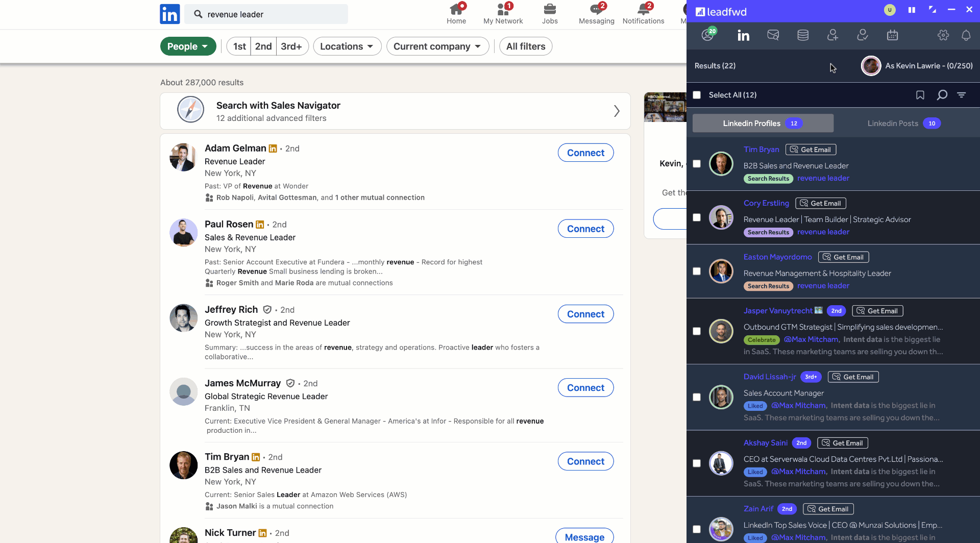Click Kevin Lawrie's avatar in leadfwd

point(871,66)
